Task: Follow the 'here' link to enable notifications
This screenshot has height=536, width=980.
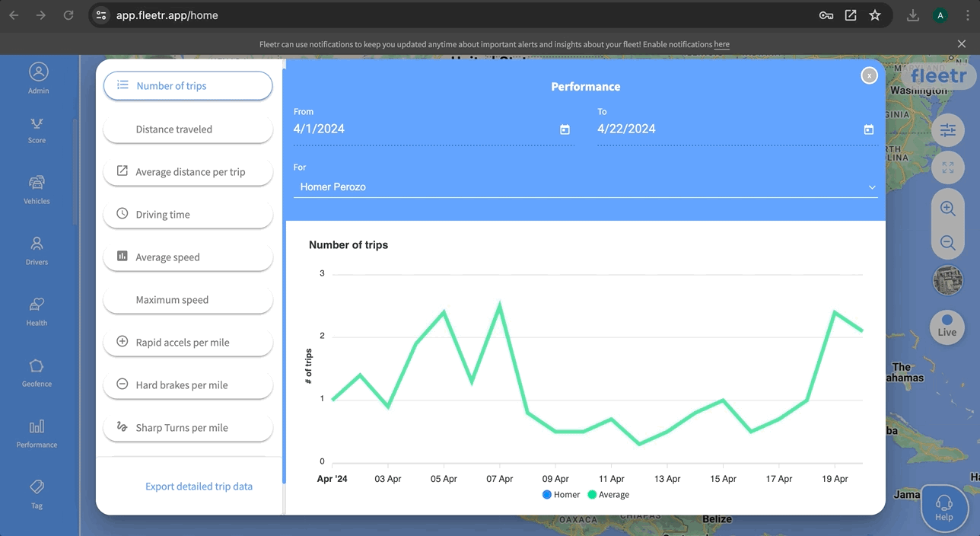Action: pos(721,44)
